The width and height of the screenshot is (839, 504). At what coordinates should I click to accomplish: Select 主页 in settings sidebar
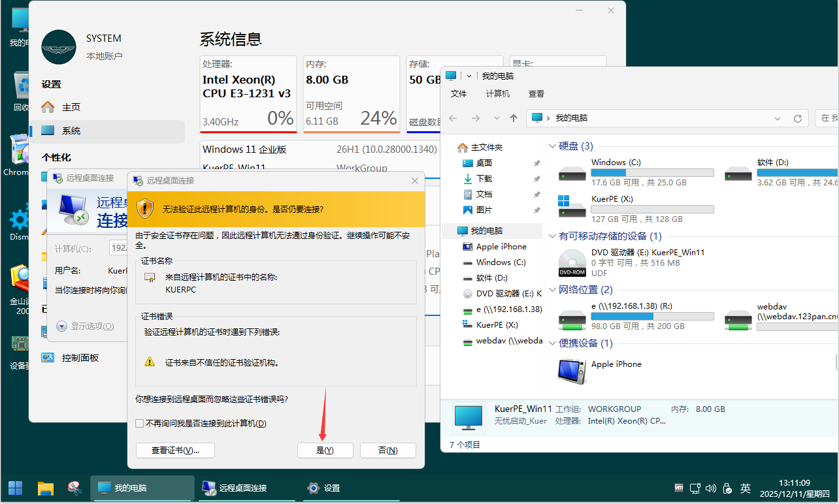(x=71, y=107)
